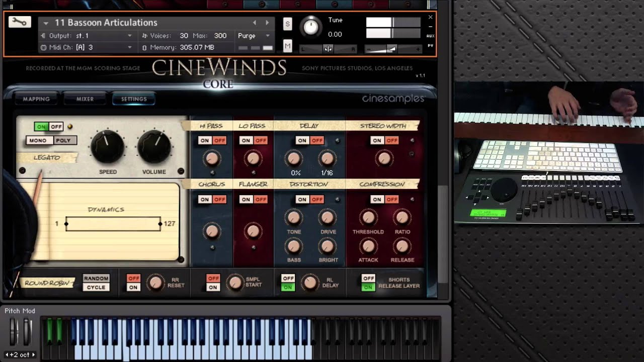This screenshot has width=644, height=362.
Task: Switch to the MIXER tab
Action: point(85,99)
